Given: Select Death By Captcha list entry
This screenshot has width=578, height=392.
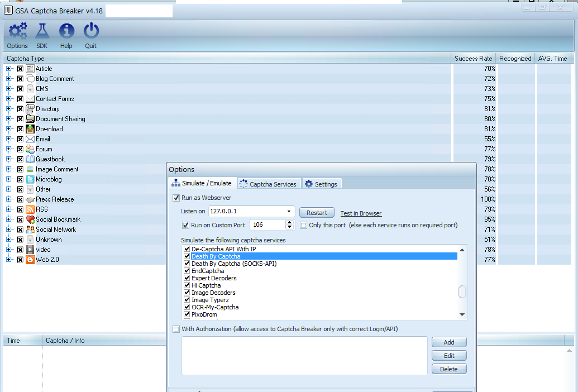Looking at the screenshot, I should click(320, 256).
